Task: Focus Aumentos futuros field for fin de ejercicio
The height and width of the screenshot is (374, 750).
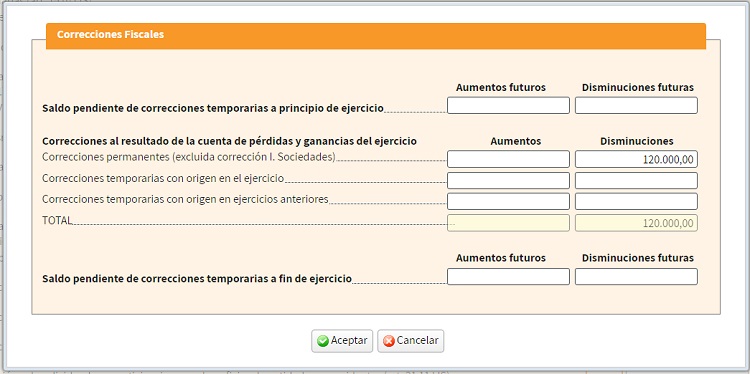Action: [508, 276]
